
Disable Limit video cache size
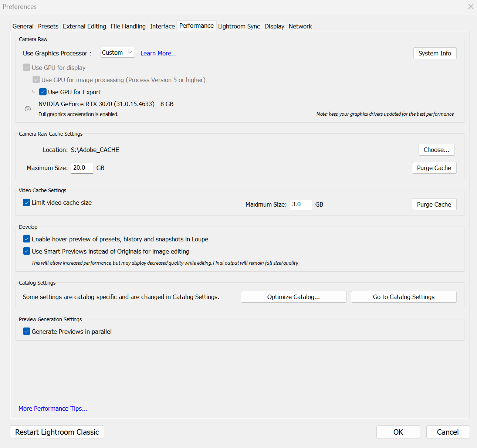click(x=26, y=203)
